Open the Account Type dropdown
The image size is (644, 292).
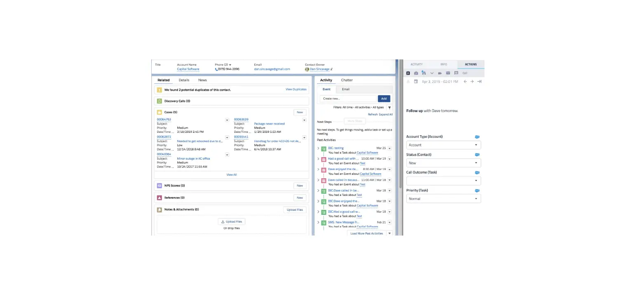pyautogui.click(x=444, y=145)
